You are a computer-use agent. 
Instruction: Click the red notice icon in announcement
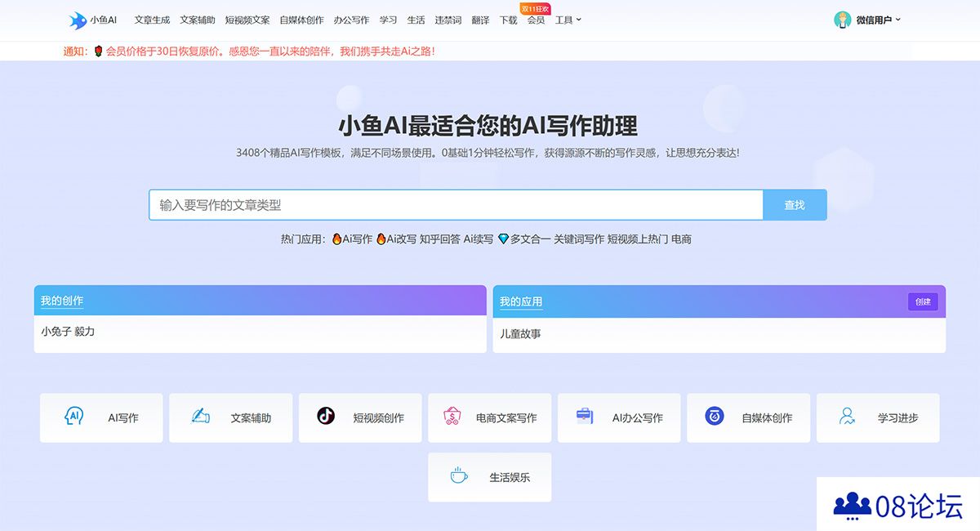98,51
